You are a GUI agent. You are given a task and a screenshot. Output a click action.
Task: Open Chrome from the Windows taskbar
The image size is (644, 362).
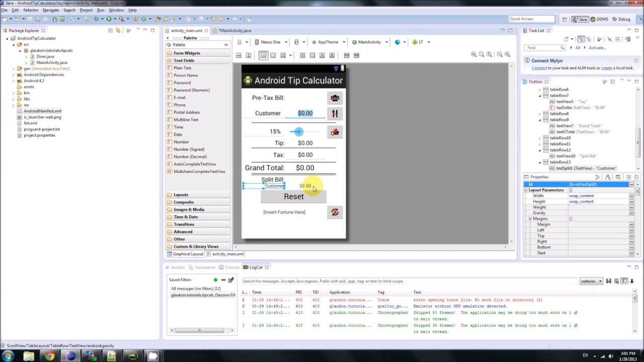pyautogui.click(x=49, y=356)
